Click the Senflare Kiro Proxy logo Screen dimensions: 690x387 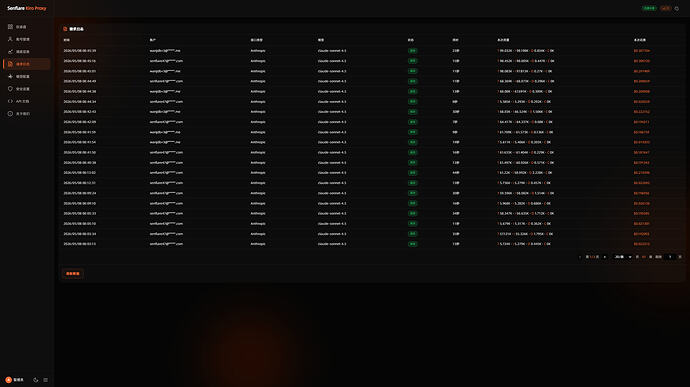(x=26, y=8)
